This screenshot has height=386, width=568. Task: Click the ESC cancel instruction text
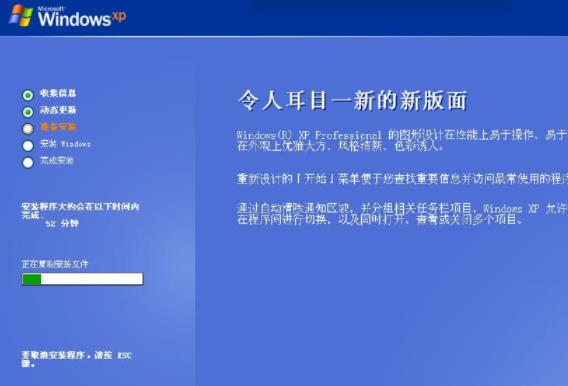tap(76, 359)
